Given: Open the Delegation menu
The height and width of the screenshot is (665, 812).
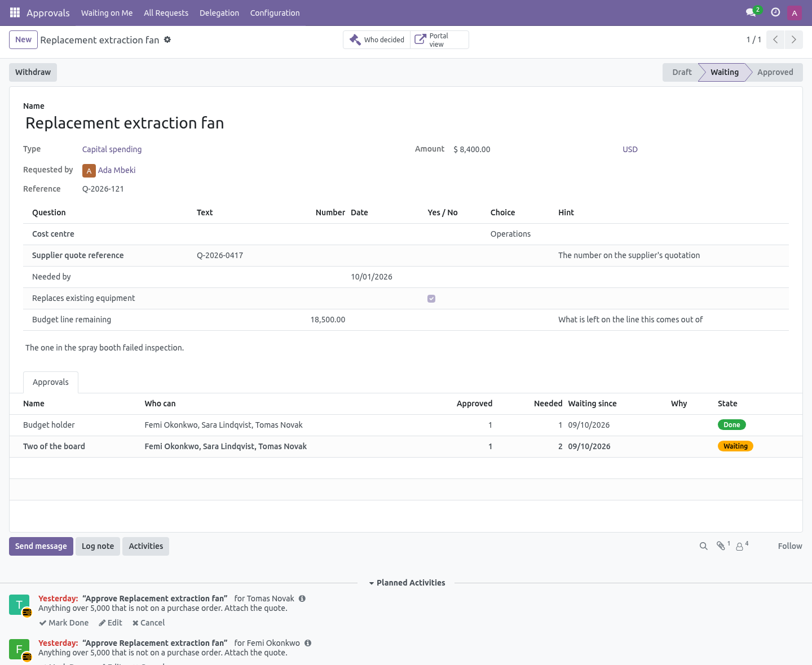Looking at the screenshot, I should coord(219,13).
